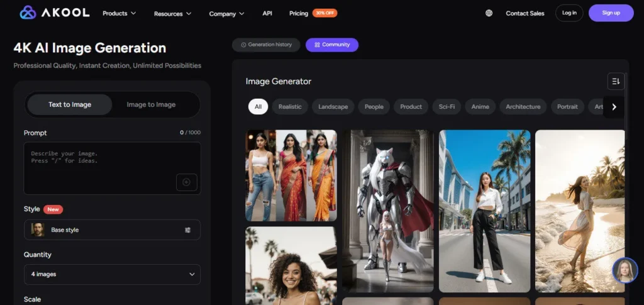
Task: Switch to Image to Image mode
Action: tap(151, 104)
